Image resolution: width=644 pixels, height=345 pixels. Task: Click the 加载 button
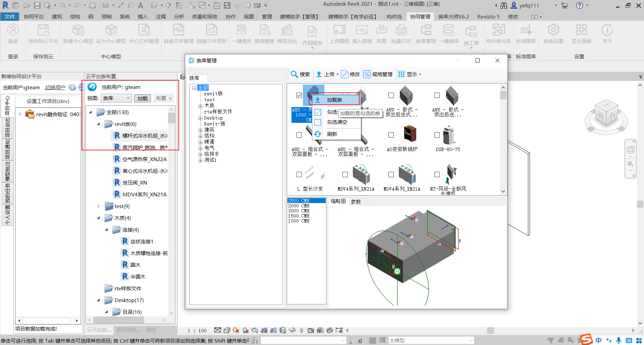143,98
